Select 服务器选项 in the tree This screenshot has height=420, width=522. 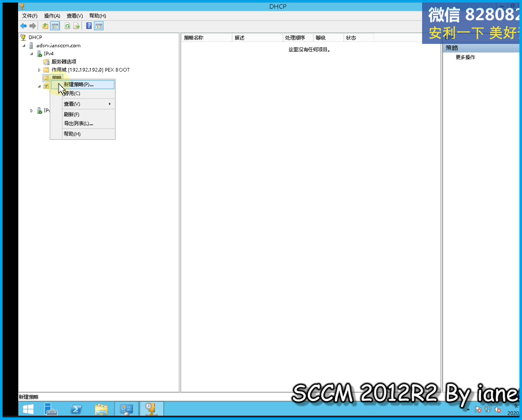[64, 62]
